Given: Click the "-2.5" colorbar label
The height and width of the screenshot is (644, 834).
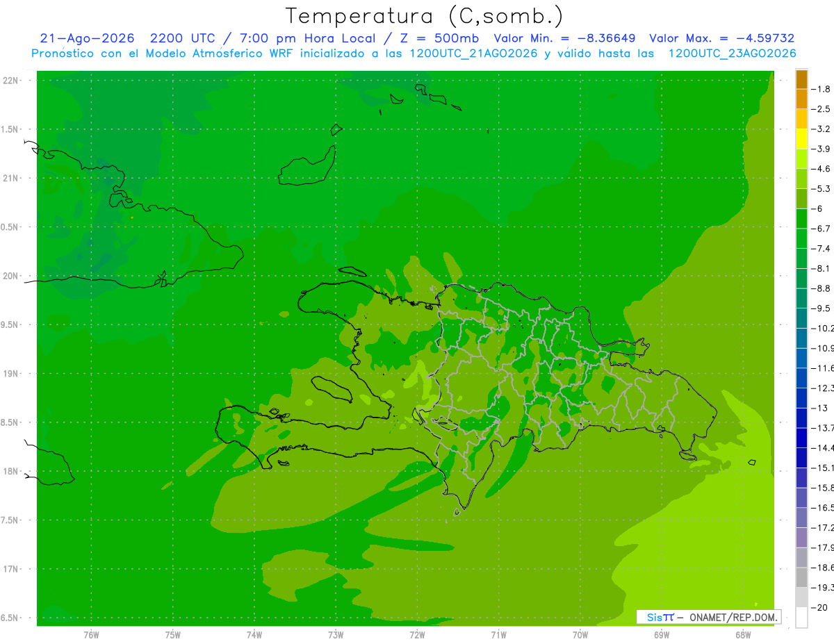Looking at the screenshot, I should pyautogui.click(x=821, y=109).
